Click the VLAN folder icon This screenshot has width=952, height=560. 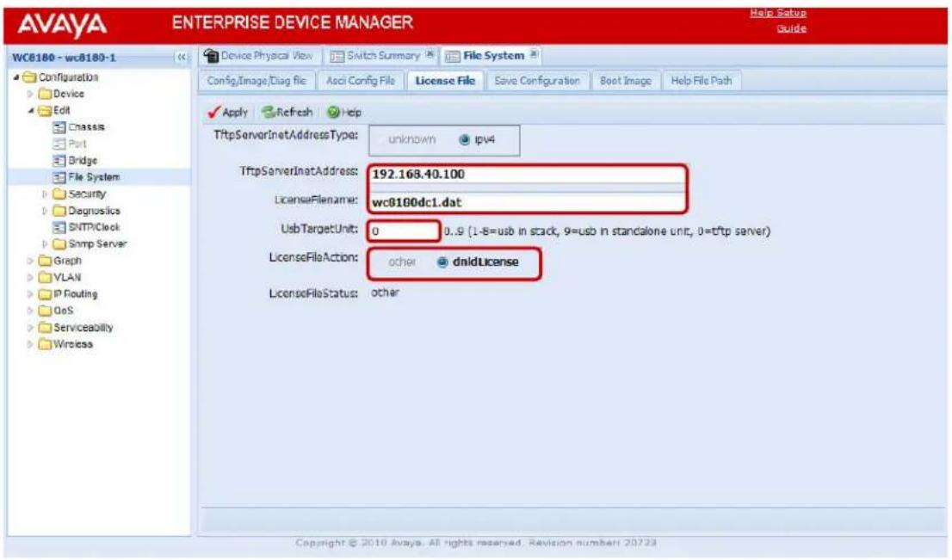pyautogui.click(x=44, y=278)
